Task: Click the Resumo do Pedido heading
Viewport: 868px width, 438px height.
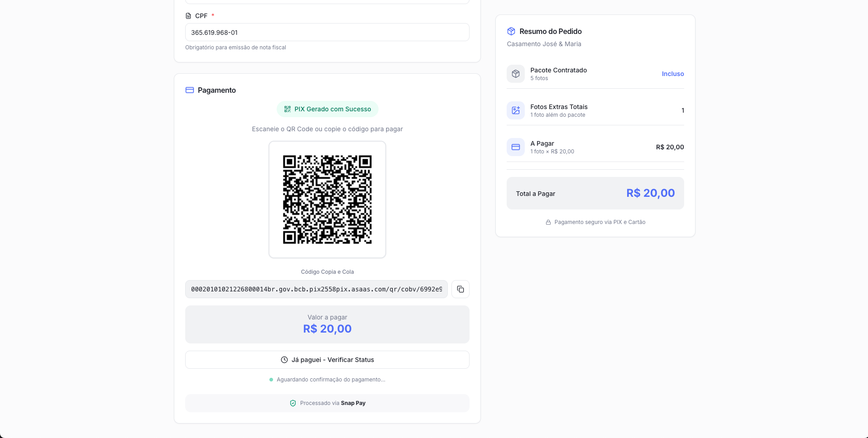Action: tap(551, 31)
